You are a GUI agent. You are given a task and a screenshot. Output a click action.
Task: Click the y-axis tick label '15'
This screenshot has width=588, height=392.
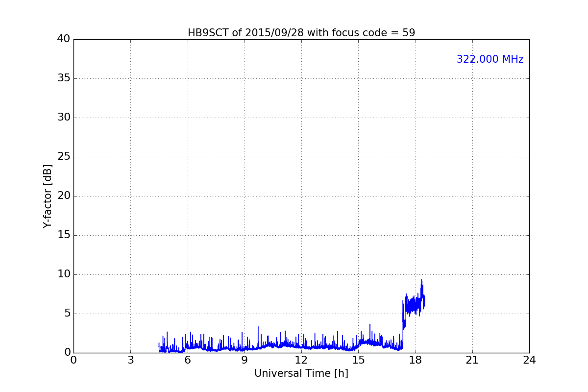64,235
